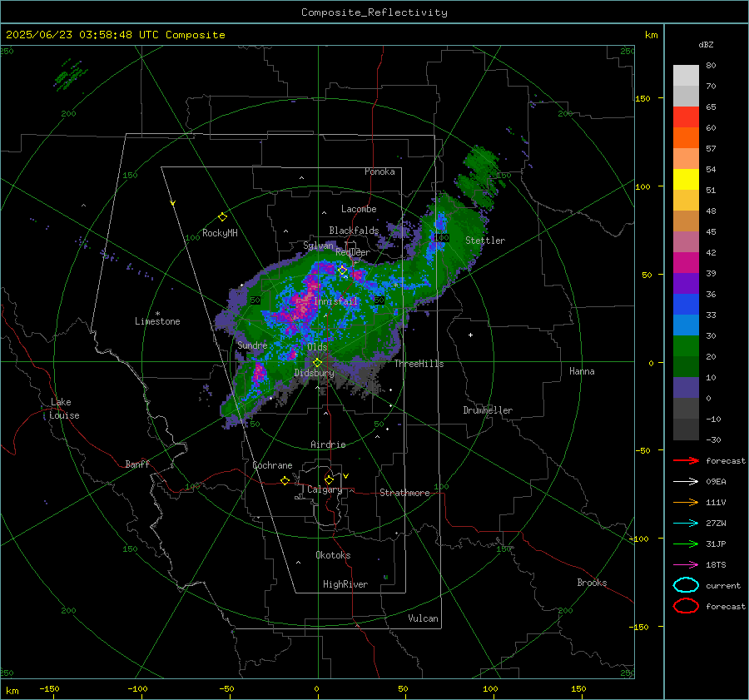Click the Drumheller city label
Screen dimensions: 749x700
(488, 410)
